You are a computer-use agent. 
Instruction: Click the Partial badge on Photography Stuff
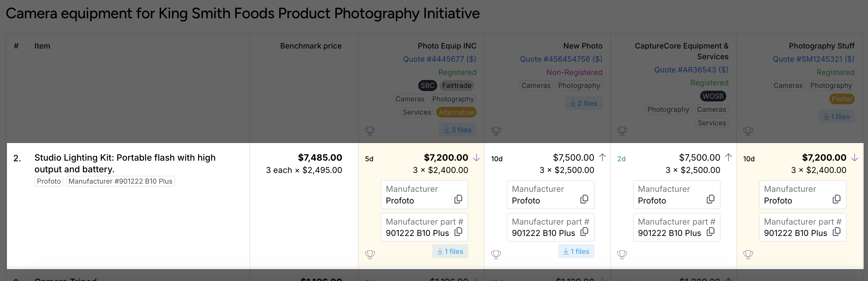[x=841, y=99]
